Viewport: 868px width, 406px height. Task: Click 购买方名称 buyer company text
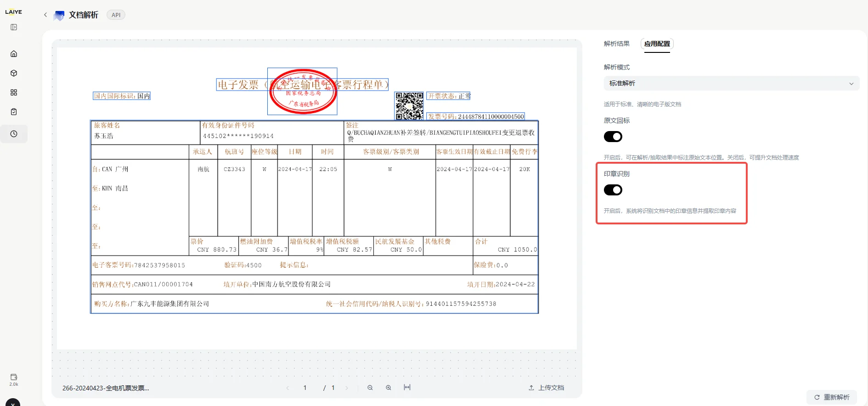pos(152,304)
